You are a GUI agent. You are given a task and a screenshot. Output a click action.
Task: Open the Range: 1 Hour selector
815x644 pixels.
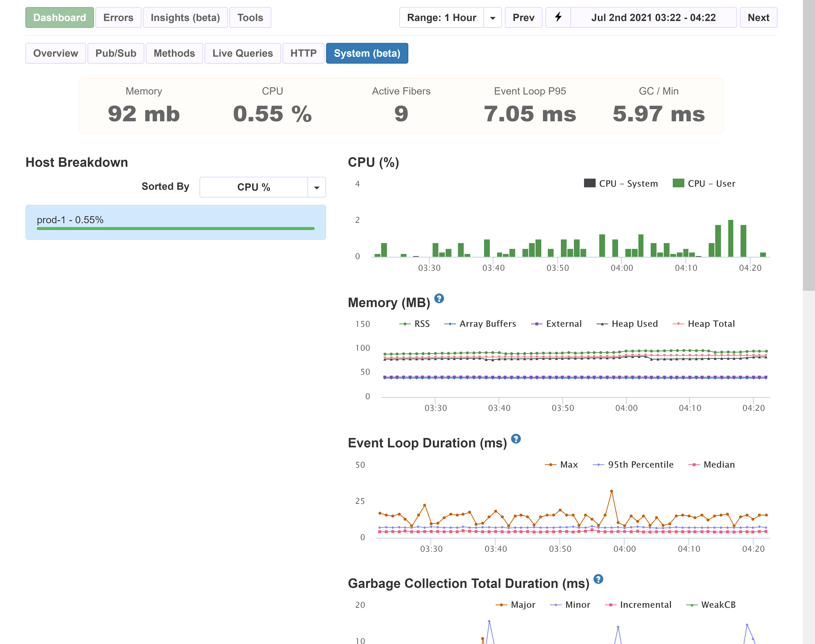tap(441, 18)
